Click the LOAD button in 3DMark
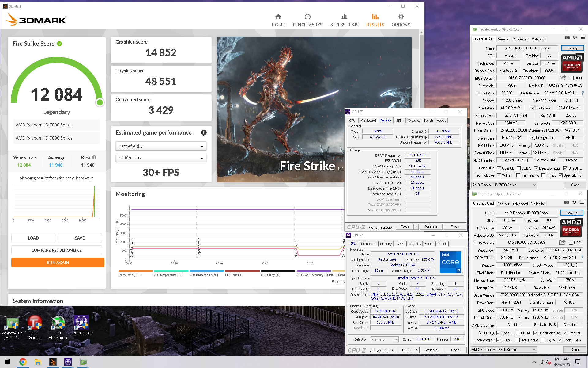Image resolution: width=588 pixels, height=368 pixels. pyautogui.click(x=33, y=238)
